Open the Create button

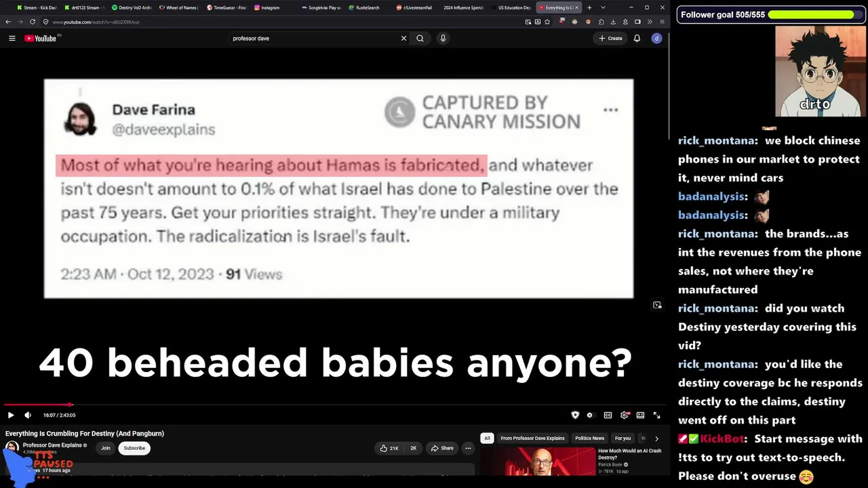(x=610, y=39)
